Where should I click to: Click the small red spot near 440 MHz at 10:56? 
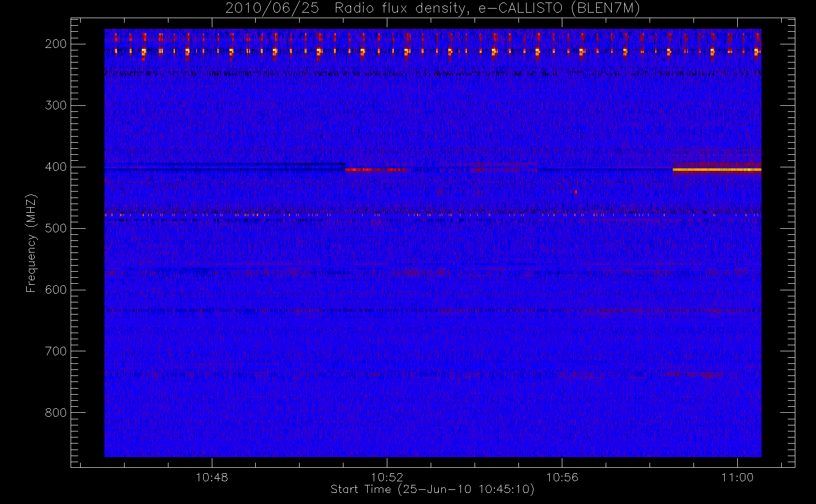(575, 192)
